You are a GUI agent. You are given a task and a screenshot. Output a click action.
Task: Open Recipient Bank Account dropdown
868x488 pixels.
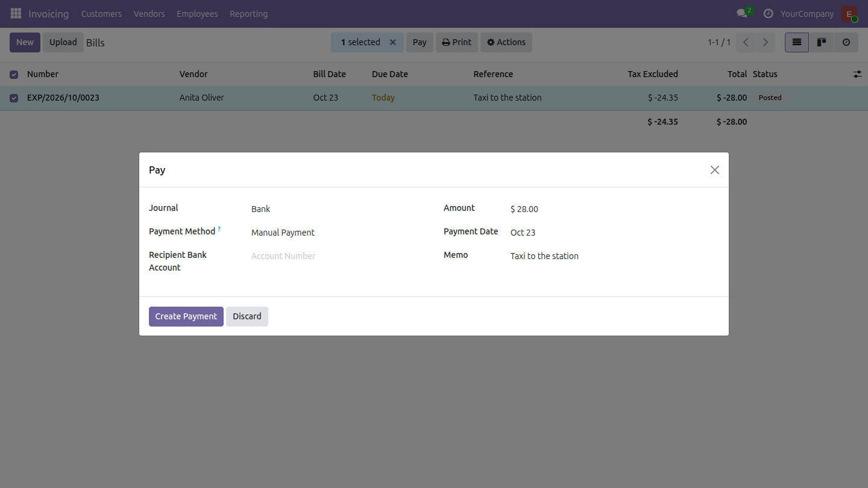[x=338, y=256]
